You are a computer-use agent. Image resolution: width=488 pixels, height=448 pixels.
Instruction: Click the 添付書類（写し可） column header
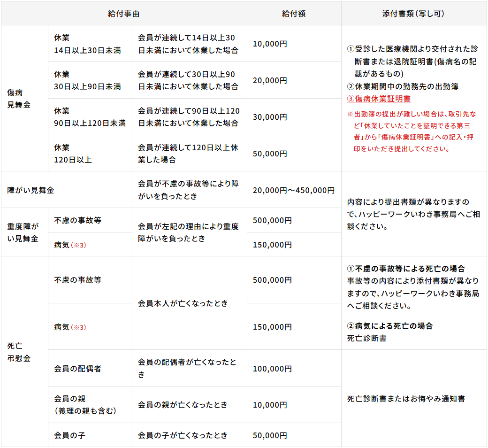click(415, 13)
